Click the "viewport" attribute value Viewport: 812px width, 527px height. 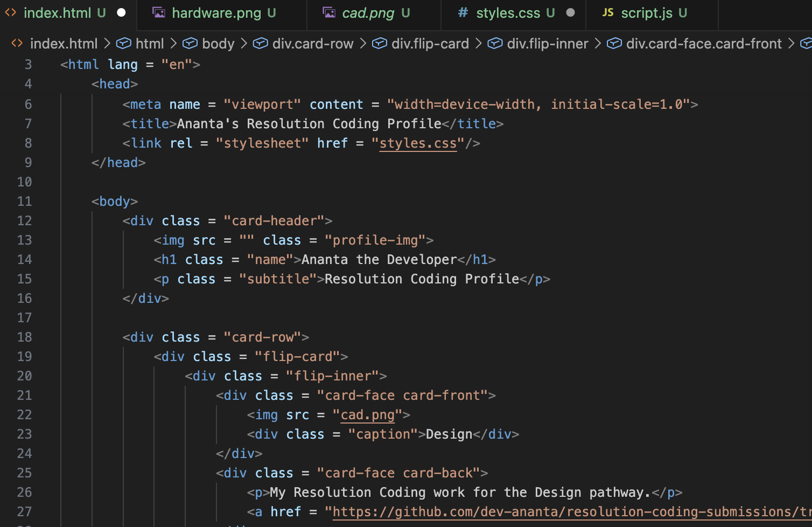coord(262,105)
